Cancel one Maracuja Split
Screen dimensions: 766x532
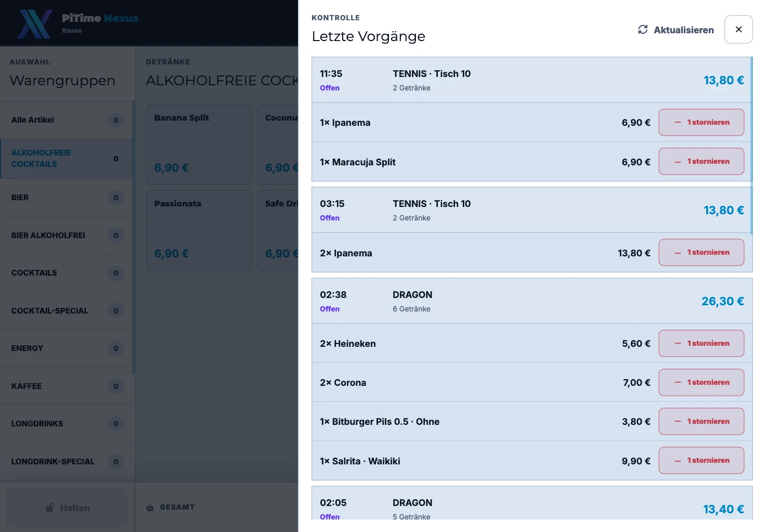[x=701, y=161]
